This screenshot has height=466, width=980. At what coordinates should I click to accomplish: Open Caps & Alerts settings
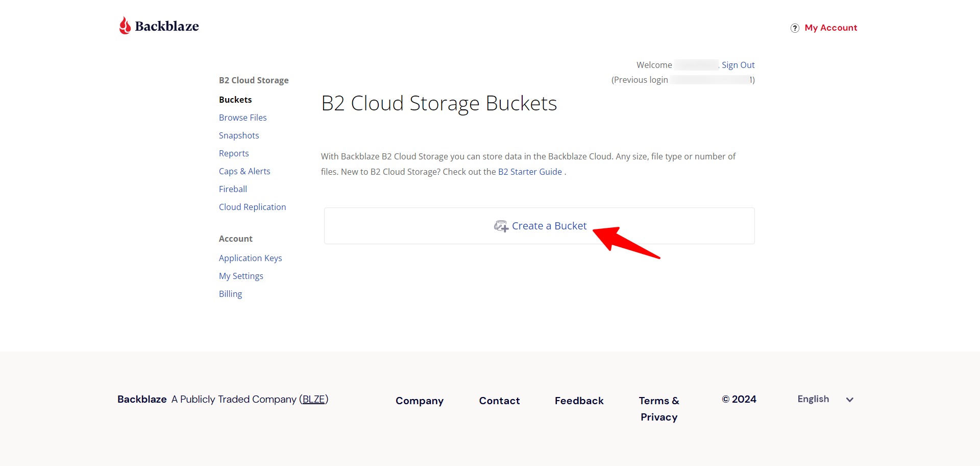click(x=244, y=171)
